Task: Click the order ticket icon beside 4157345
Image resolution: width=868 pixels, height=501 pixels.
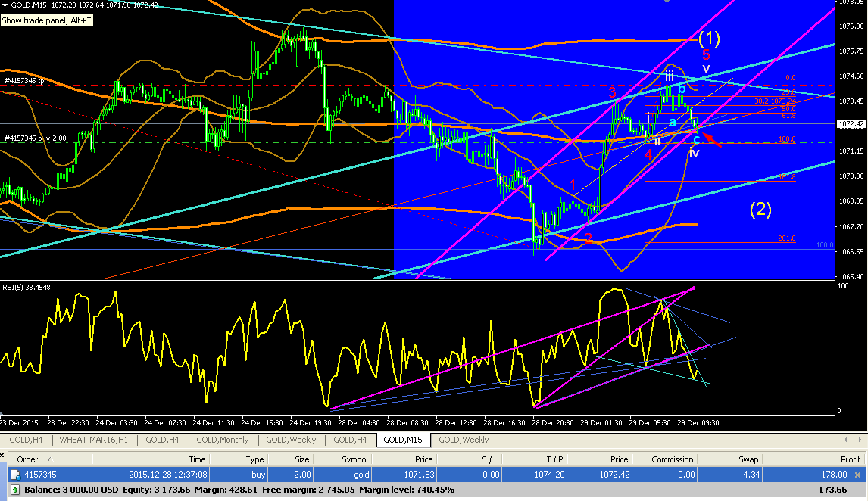Action: [x=15, y=475]
